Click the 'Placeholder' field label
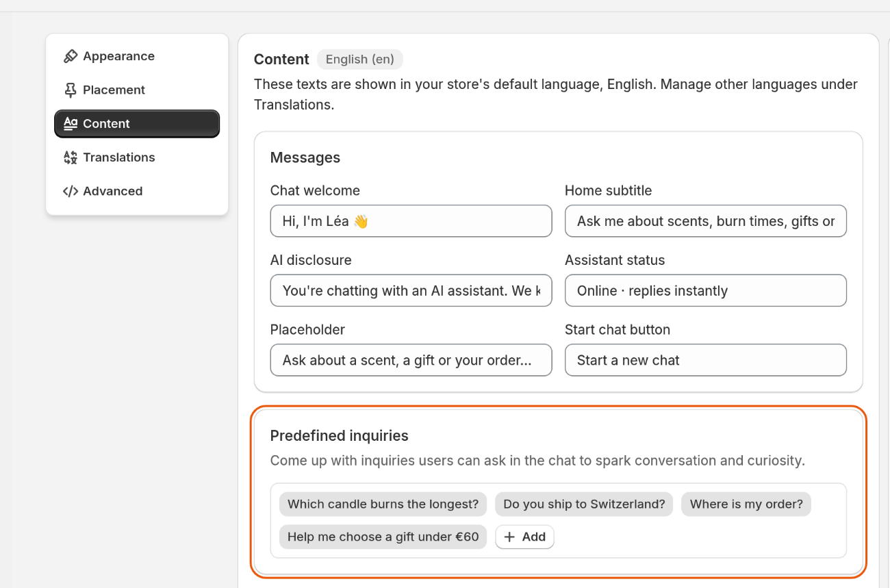This screenshot has height=588, width=890. (307, 329)
